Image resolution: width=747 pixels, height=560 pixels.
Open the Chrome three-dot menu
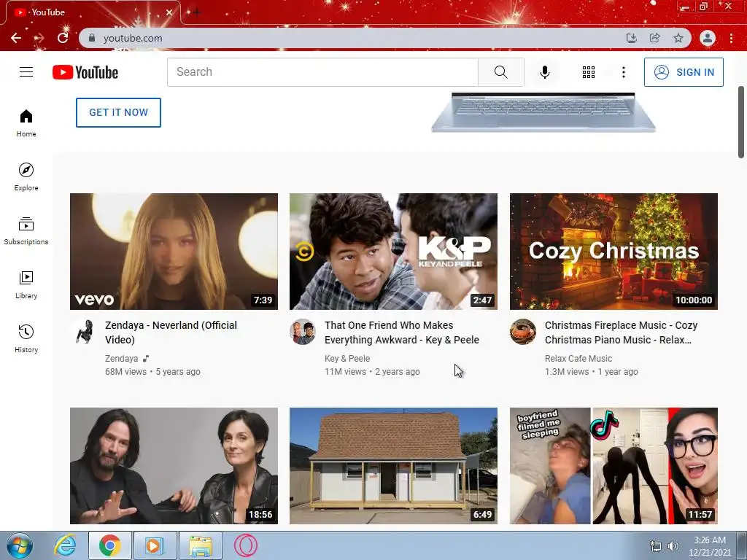[731, 38]
